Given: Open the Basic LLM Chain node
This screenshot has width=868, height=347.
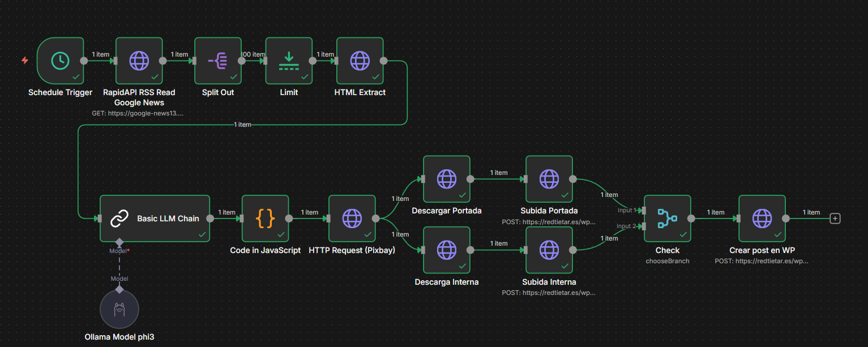Looking at the screenshot, I should [x=155, y=219].
